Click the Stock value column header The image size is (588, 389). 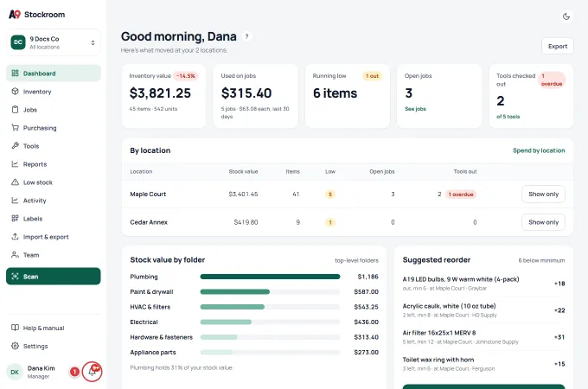tap(243, 172)
